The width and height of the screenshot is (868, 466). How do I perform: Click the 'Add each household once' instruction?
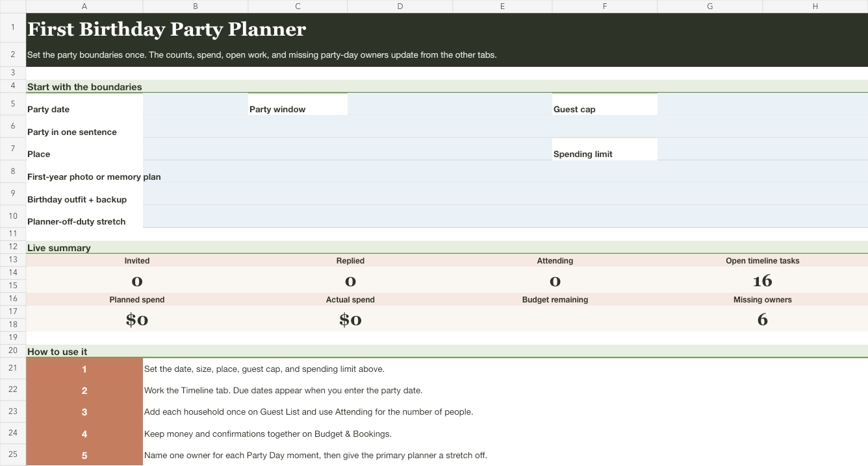click(x=309, y=412)
